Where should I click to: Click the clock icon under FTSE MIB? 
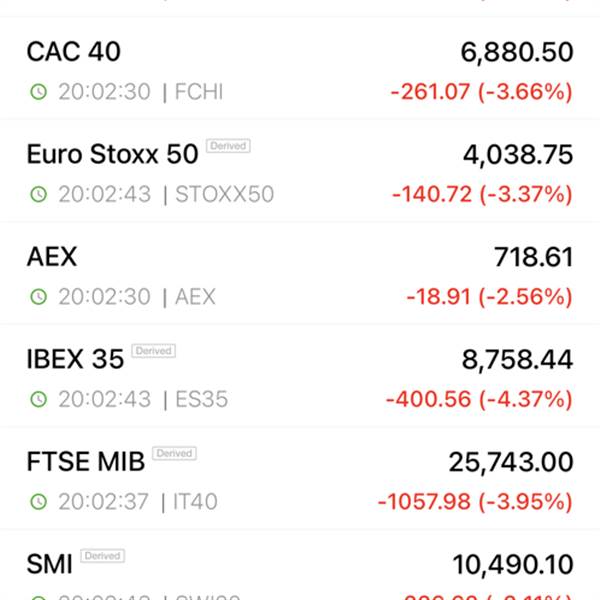[38, 501]
